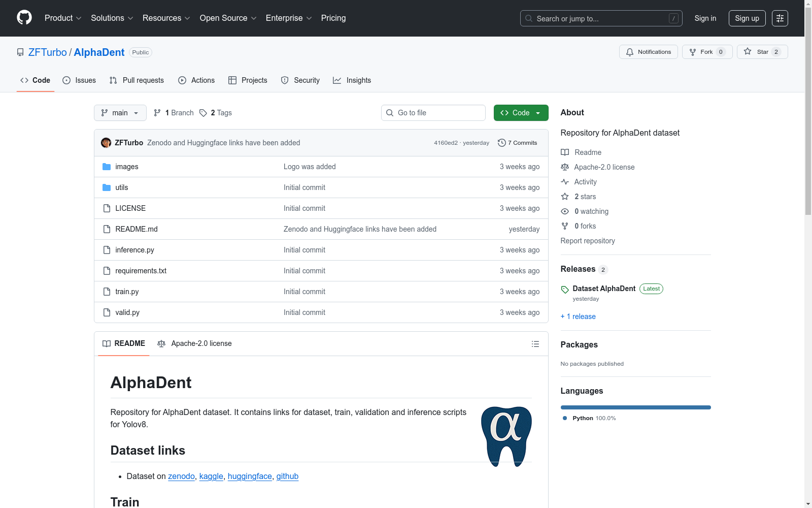Switch to the Pull requests tab
Image resolution: width=812 pixels, height=508 pixels.
point(137,80)
